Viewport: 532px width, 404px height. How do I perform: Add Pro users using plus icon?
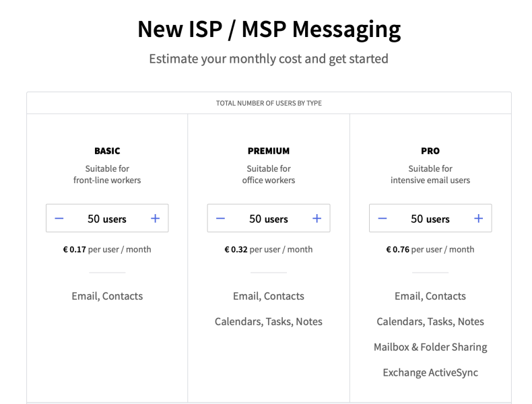[478, 218]
